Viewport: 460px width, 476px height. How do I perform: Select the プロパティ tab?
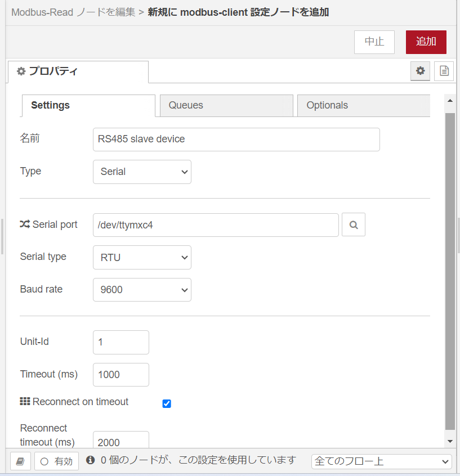tap(78, 71)
